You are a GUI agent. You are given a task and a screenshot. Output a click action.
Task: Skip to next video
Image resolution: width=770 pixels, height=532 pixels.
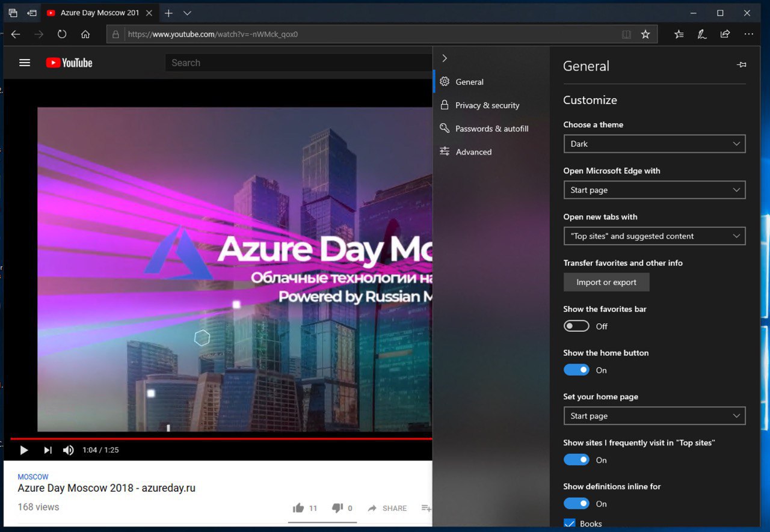(x=48, y=450)
